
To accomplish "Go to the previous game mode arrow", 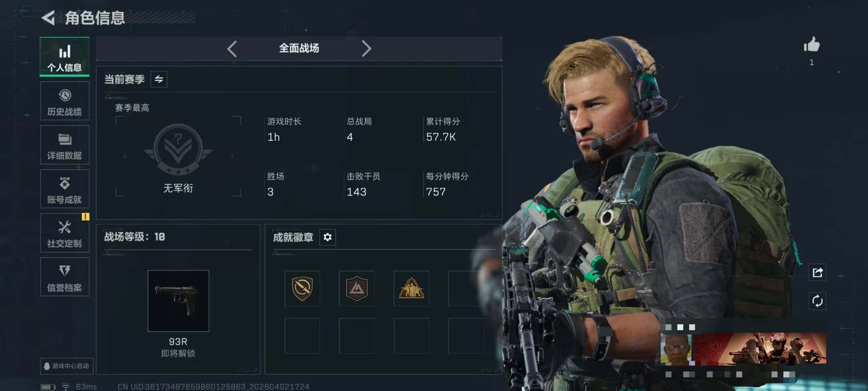I will tap(232, 49).
